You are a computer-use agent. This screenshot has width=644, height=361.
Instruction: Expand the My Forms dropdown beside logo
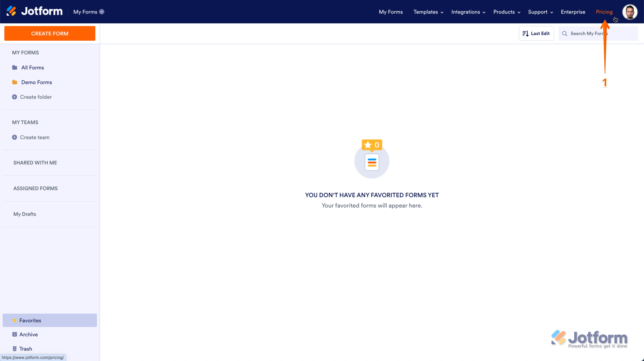coord(101,12)
